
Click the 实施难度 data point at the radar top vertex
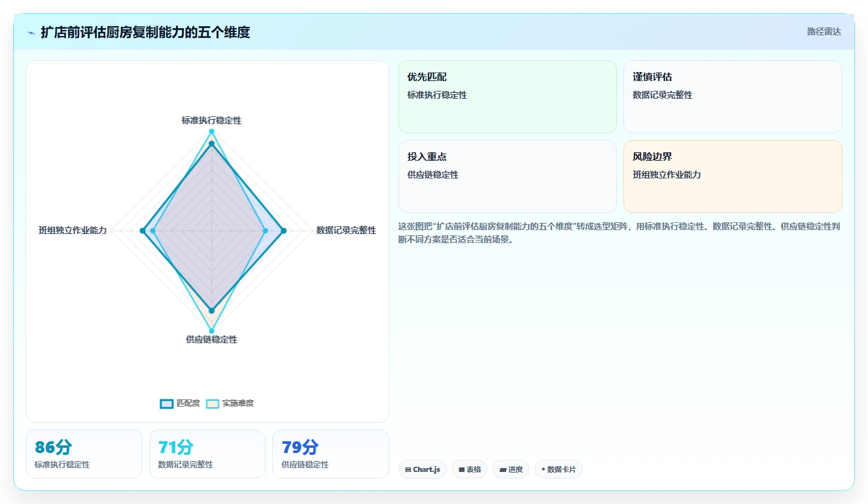[x=211, y=131]
